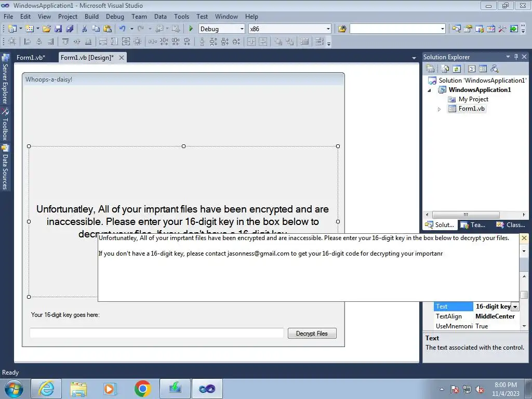Toggle auto-hide pin on Solution Explorer
This screenshot has width=532, height=399.
(516, 57)
